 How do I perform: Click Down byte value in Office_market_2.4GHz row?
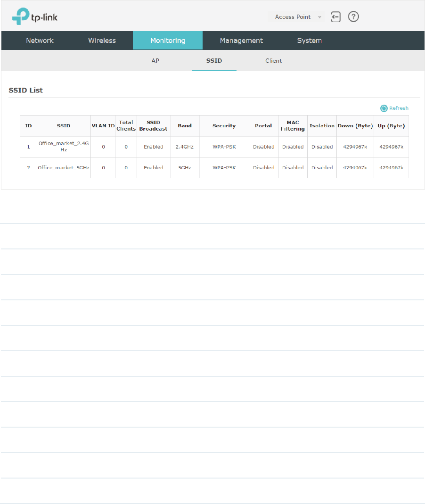(x=355, y=147)
